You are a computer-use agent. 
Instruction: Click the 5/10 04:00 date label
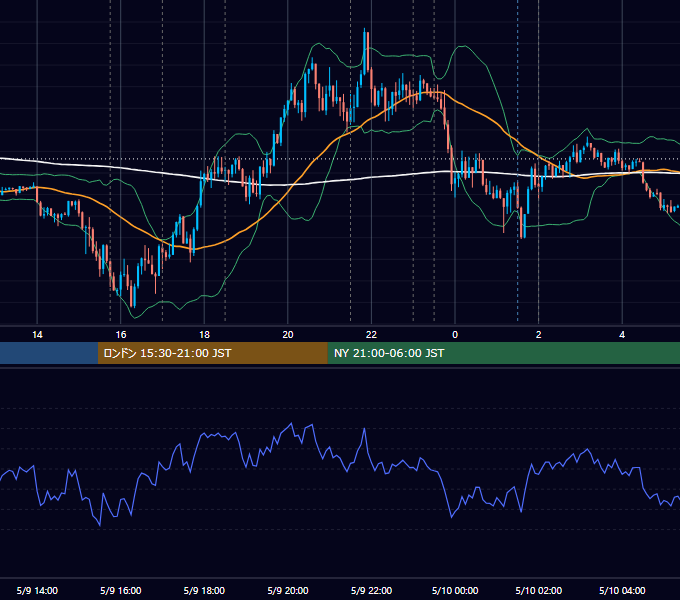622,590
